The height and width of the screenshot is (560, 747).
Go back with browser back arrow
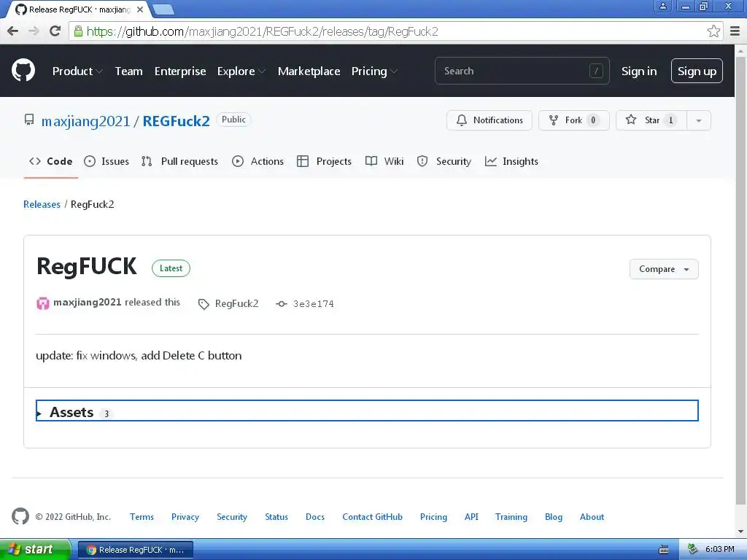(x=13, y=31)
